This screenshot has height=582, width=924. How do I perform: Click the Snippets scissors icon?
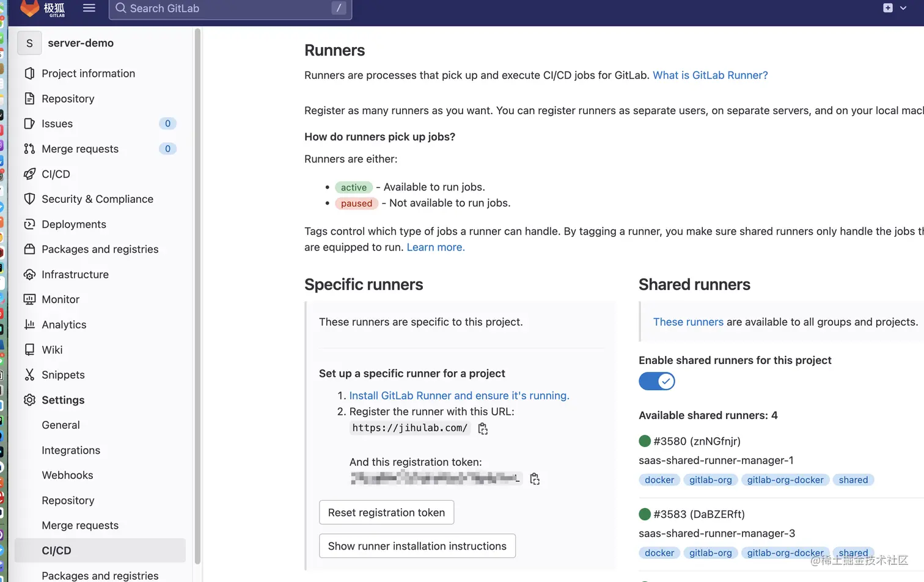click(29, 374)
